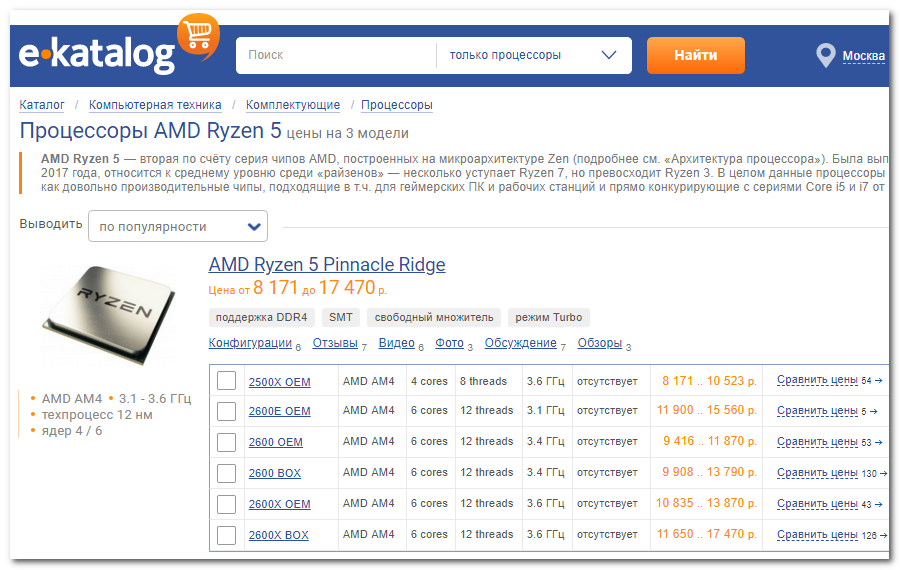Tick the checkbox for 2600 BOX
The width and height of the screenshot is (900, 570).
pos(227,473)
